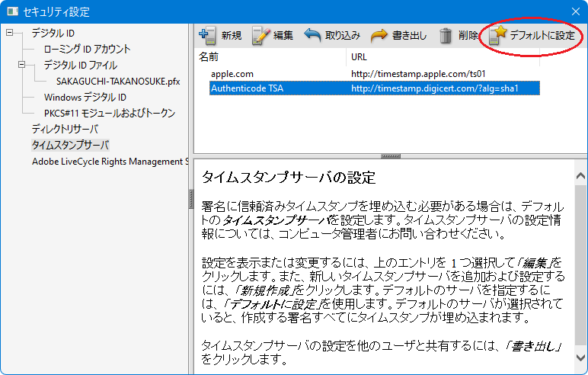The image size is (588, 375).
Task: Click the 取り込み (Import) arrow icon
Action: (312, 35)
